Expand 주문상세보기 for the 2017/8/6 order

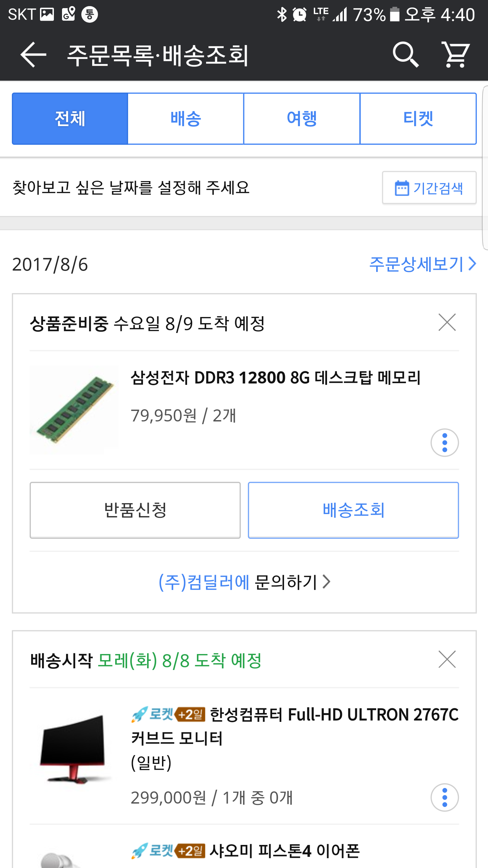(422, 264)
